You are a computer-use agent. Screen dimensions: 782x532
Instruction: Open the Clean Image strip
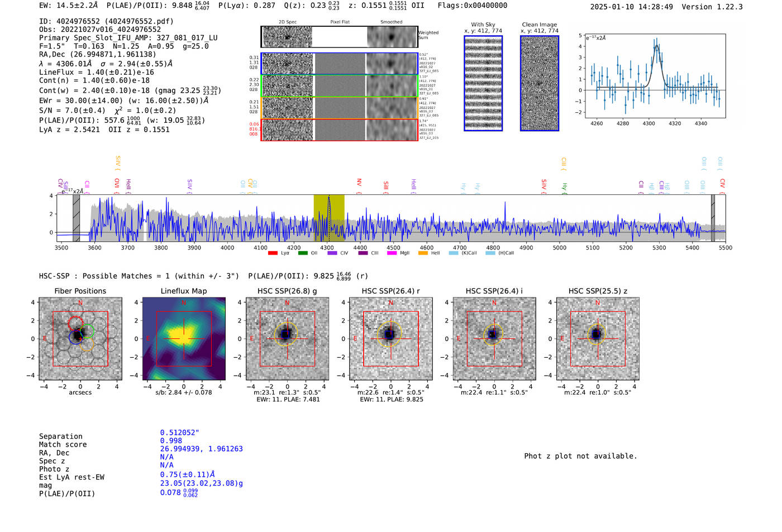coord(540,83)
